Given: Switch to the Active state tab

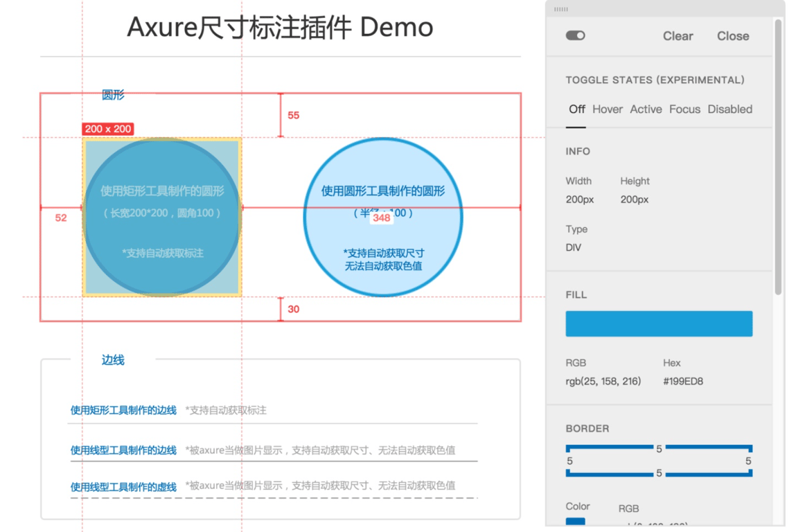Looking at the screenshot, I should (646, 109).
